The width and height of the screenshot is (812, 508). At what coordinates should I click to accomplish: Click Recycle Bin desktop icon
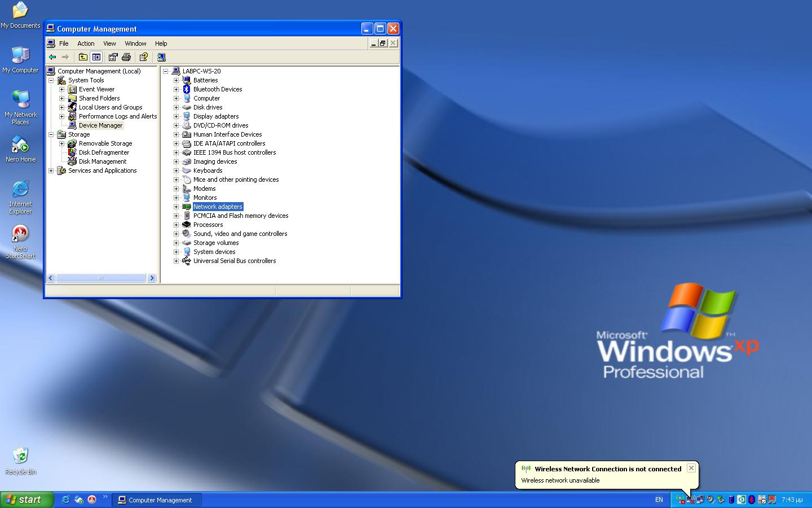point(20,461)
